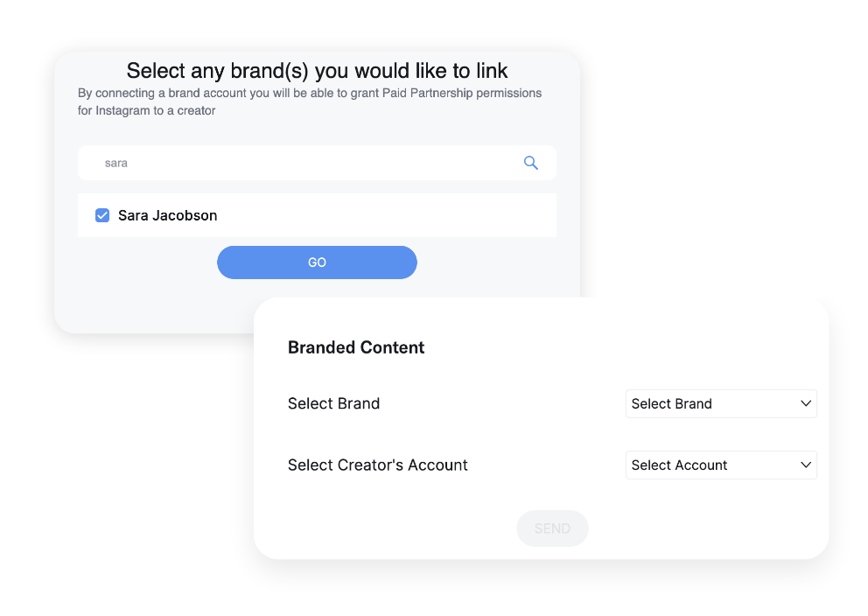
Task: Click the 'Select Account' placeholder inside the combo box
Action: (x=679, y=465)
